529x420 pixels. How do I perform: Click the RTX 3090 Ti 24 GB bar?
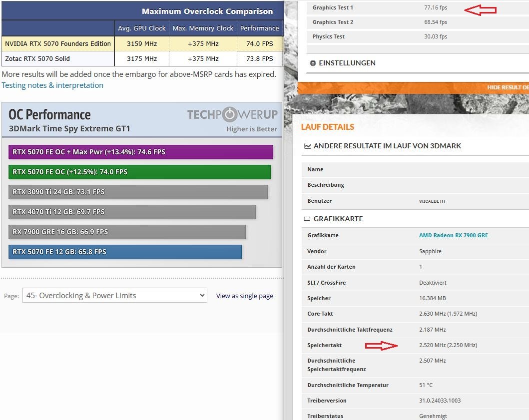point(138,192)
